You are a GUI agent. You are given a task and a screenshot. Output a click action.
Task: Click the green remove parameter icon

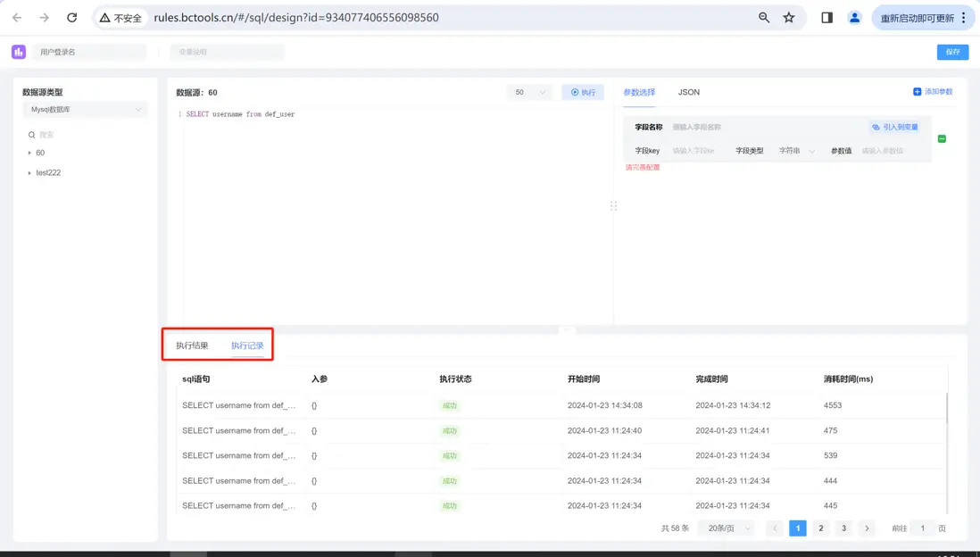point(942,139)
